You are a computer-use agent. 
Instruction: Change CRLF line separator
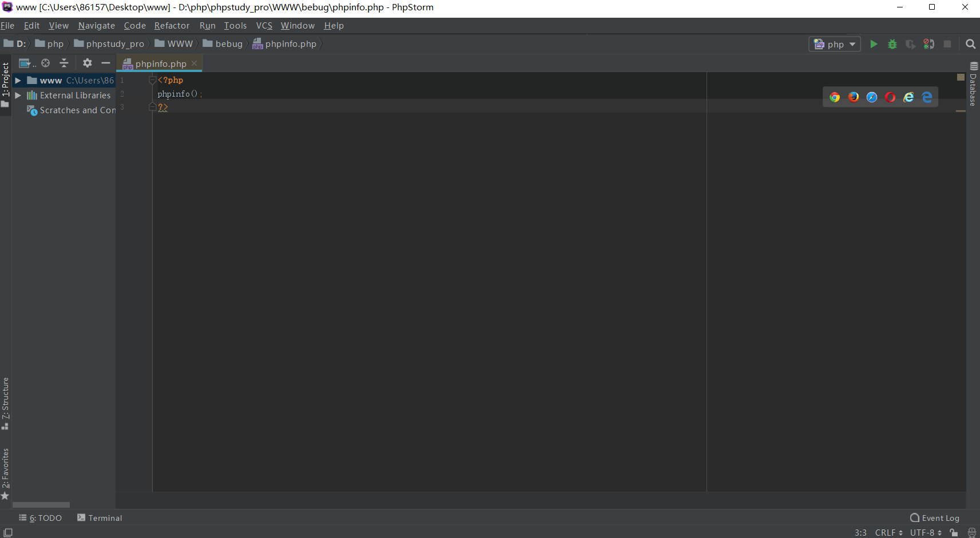click(x=888, y=533)
